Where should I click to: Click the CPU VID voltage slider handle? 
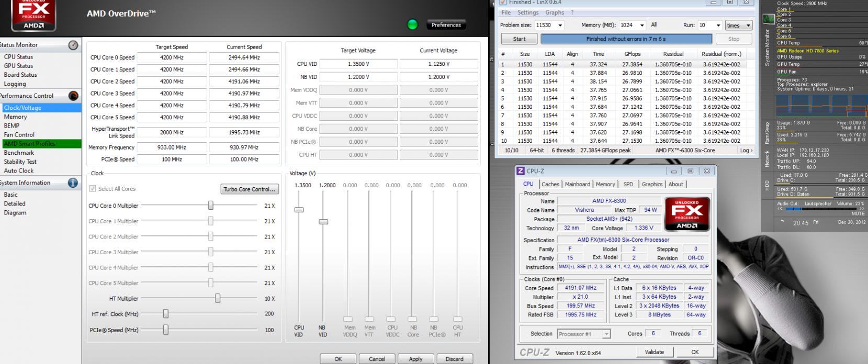click(299, 210)
